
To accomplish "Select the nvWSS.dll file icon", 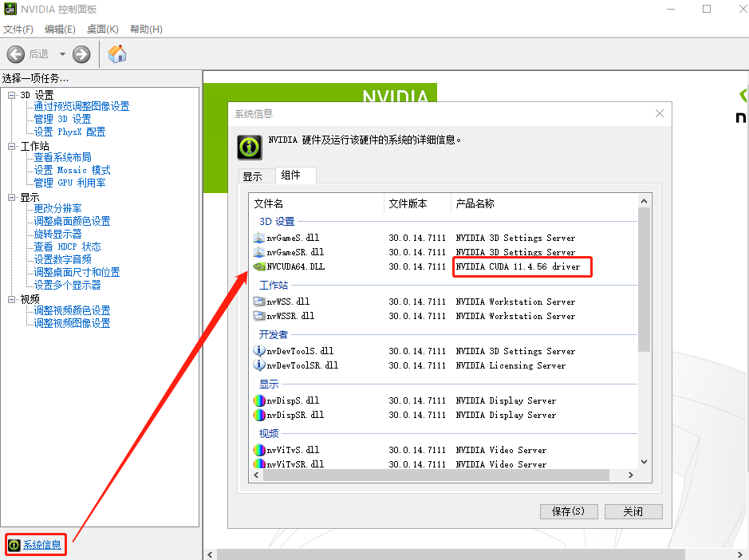I will [259, 302].
